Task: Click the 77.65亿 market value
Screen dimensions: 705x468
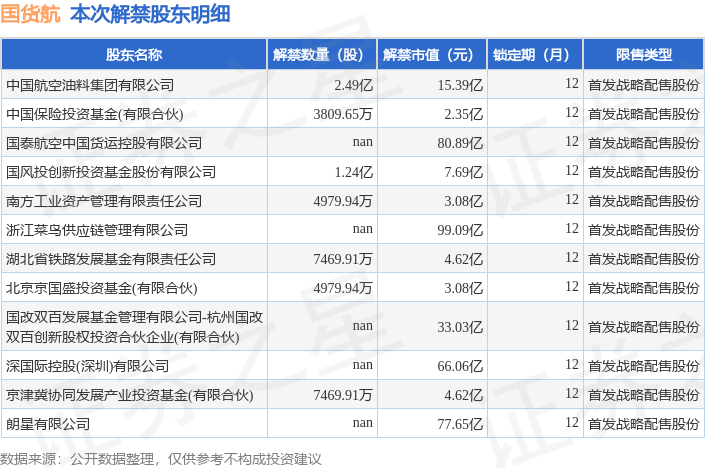Action: tap(460, 424)
